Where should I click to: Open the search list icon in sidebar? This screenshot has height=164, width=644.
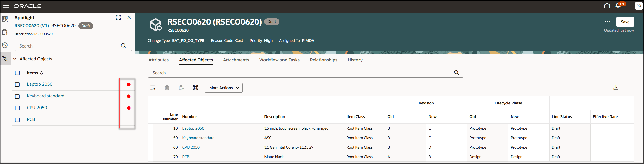[x=5, y=19]
